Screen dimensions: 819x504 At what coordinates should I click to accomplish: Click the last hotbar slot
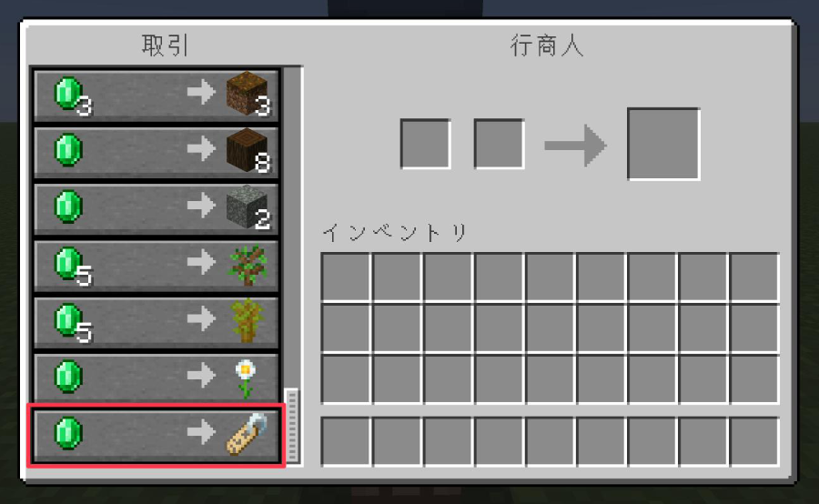[754, 441]
